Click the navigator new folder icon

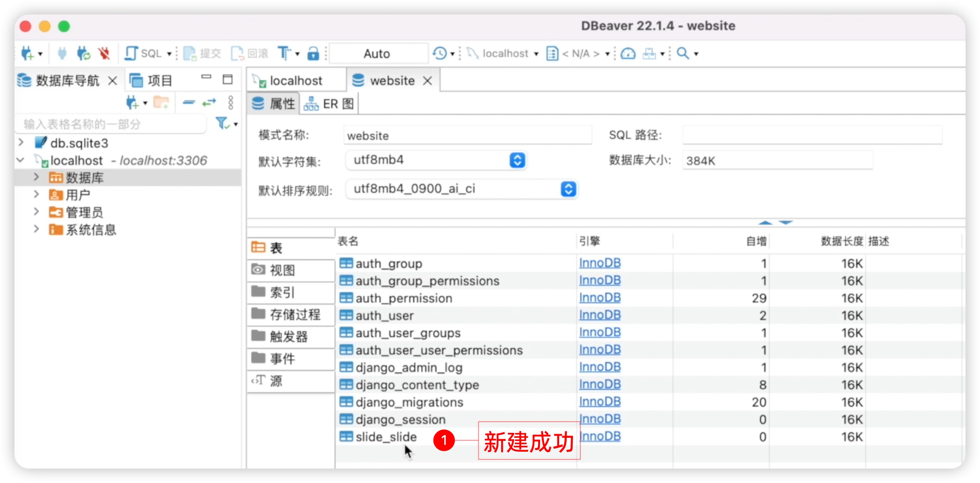click(x=161, y=103)
